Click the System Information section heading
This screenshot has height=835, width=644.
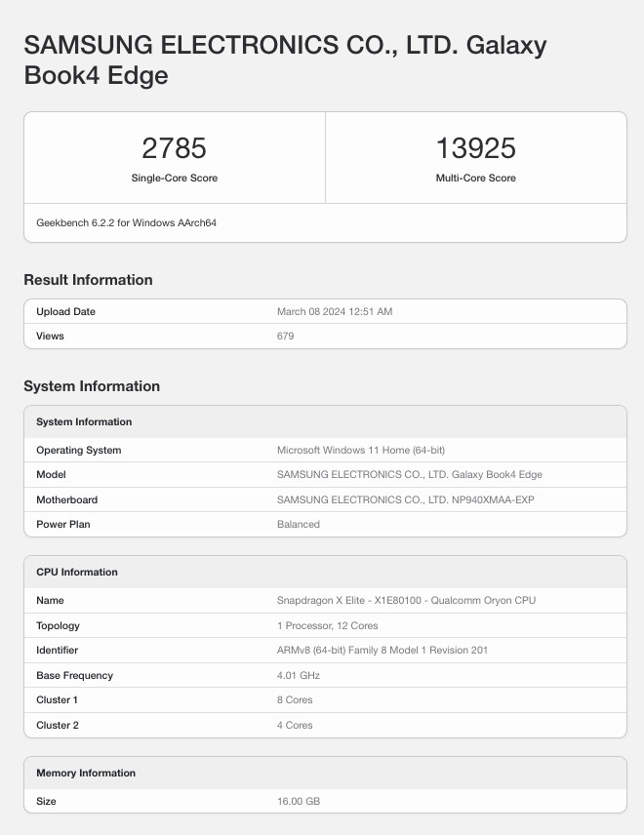[92, 386]
